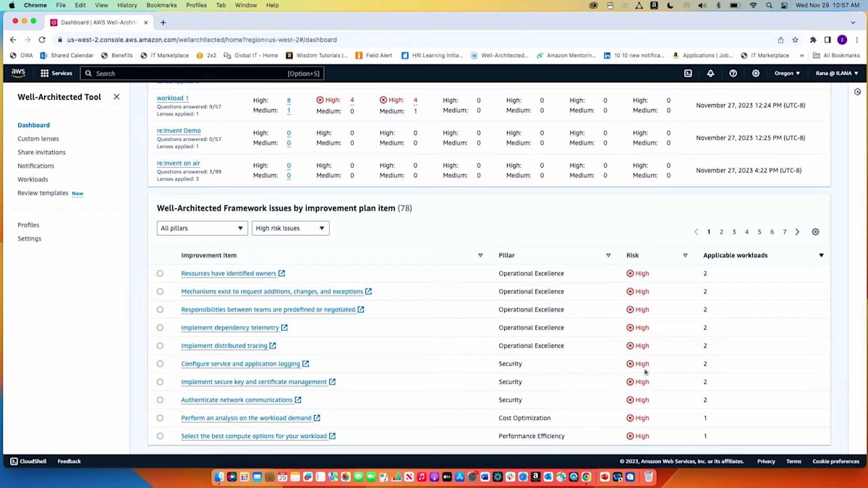Open the Bookmarks menu in macOS menu bar
The width and height of the screenshot is (868, 488).
click(x=161, y=5)
